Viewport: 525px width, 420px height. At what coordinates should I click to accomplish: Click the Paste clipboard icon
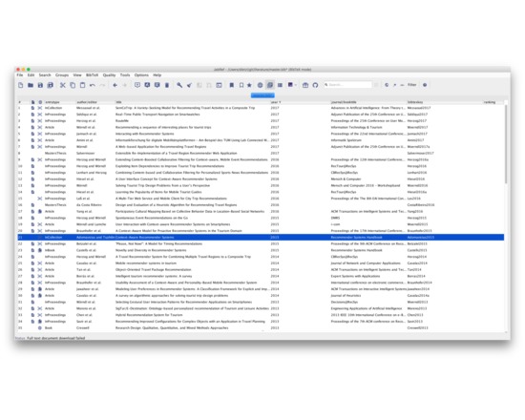[82, 85]
